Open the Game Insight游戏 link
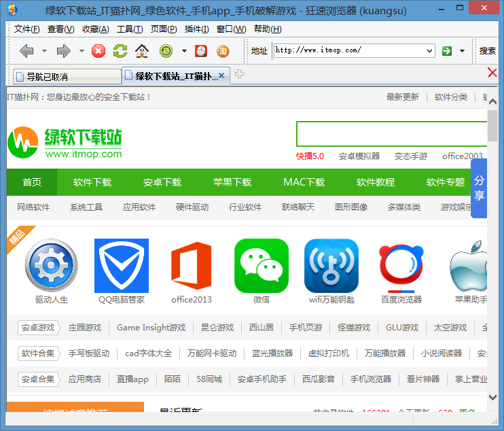 (151, 328)
